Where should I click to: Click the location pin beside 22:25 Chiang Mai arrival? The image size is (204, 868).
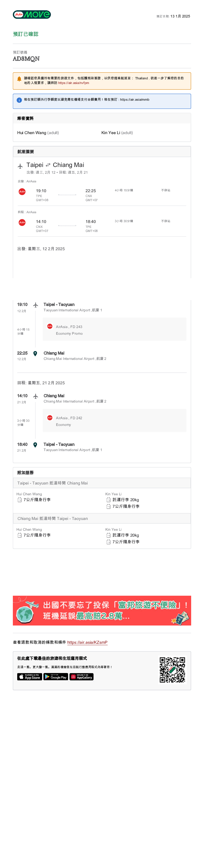pos(35,353)
